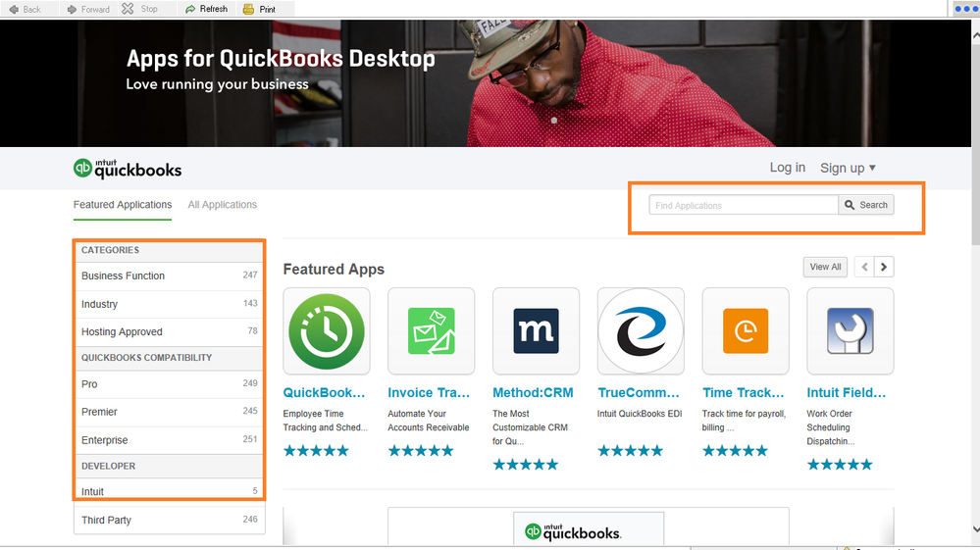The image size is (980, 550).
Task: Refresh the page from the toolbar
Action: pyautogui.click(x=206, y=9)
